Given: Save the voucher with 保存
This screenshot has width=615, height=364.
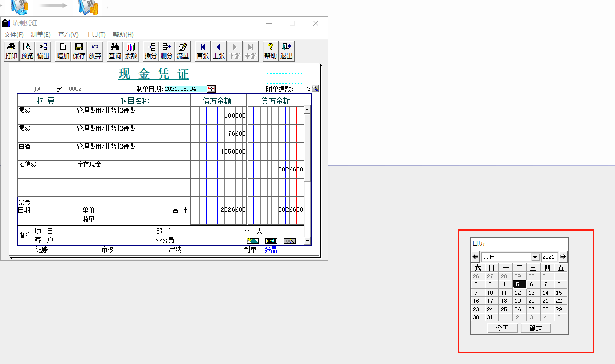Looking at the screenshot, I should click(x=79, y=51).
